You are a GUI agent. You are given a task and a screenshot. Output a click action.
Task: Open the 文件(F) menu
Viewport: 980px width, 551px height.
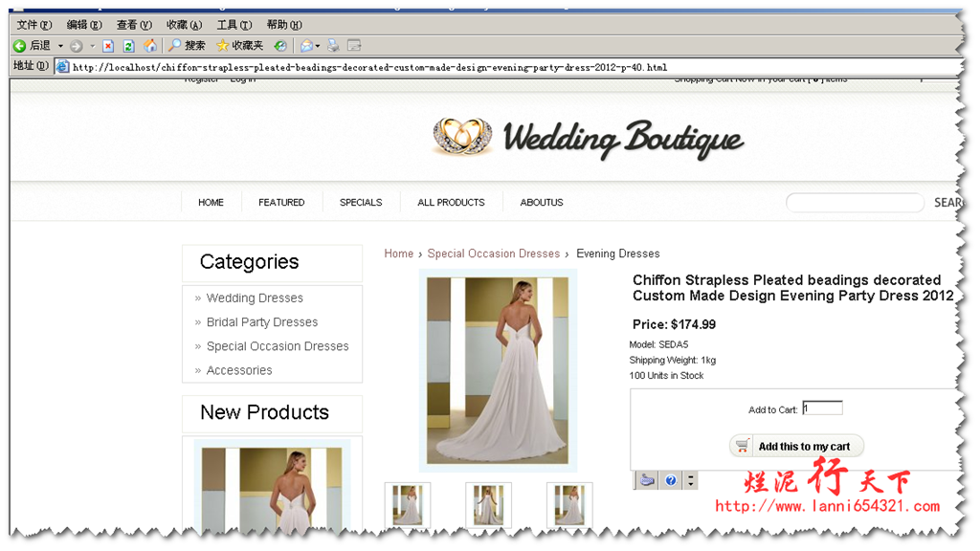[34, 25]
